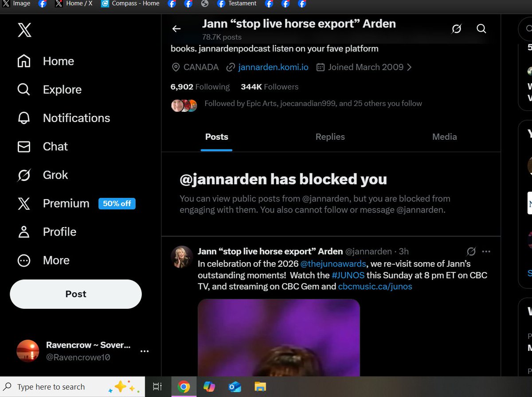Switch to the Media tab
Viewport: 532px width, 397px height.
(445, 137)
